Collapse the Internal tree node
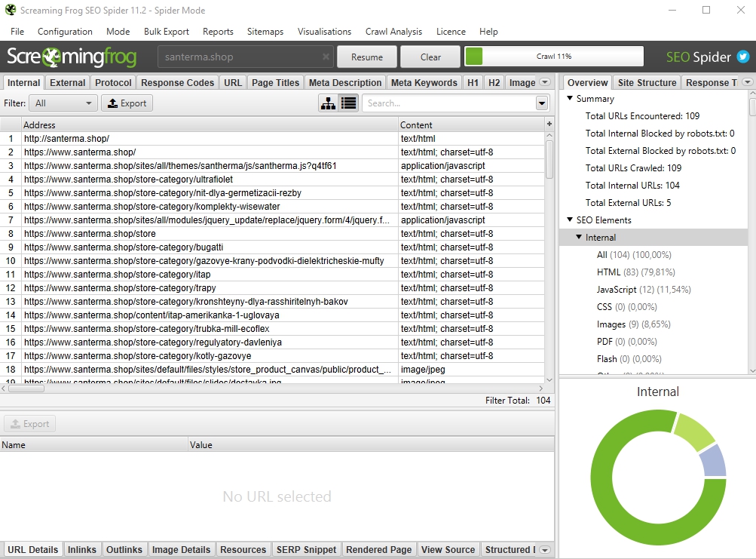This screenshot has width=756, height=559. coord(579,237)
